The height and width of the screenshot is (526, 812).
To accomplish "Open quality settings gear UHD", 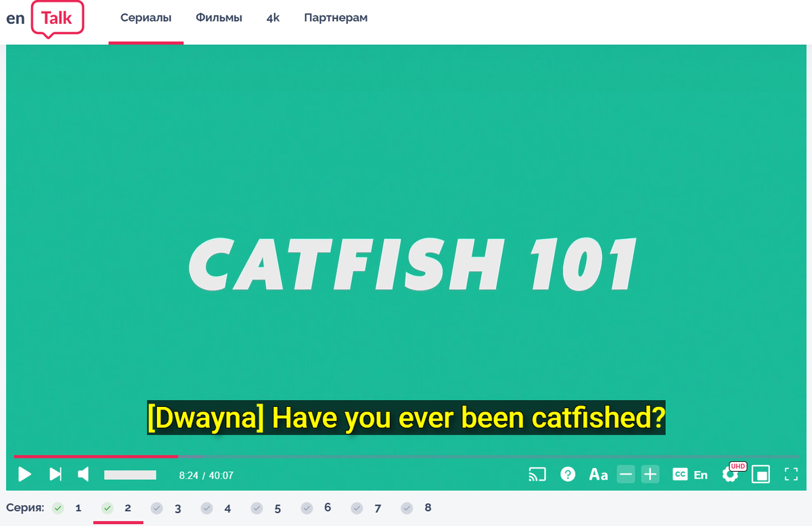I will [732, 473].
